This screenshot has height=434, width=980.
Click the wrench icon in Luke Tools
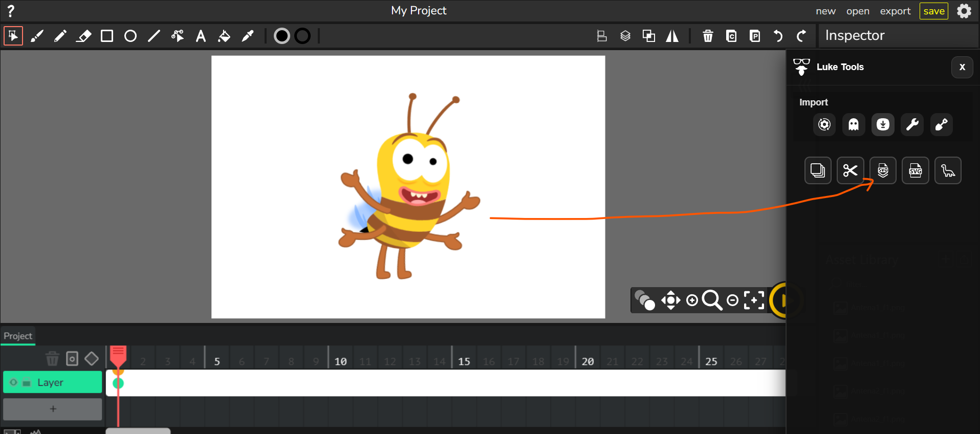[x=912, y=124]
